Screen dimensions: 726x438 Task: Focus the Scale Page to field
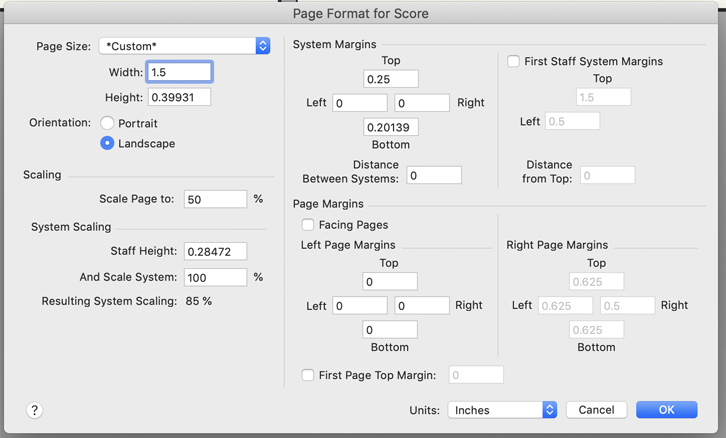pos(215,199)
